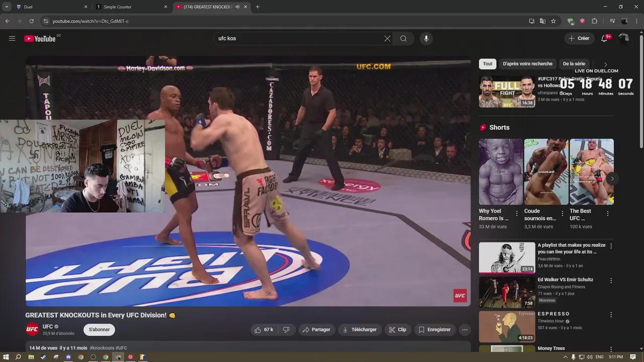Open Windows clock showing 5:11 PM
The width and height of the screenshot is (644, 362).
pyautogui.click(x=616, y=357)
